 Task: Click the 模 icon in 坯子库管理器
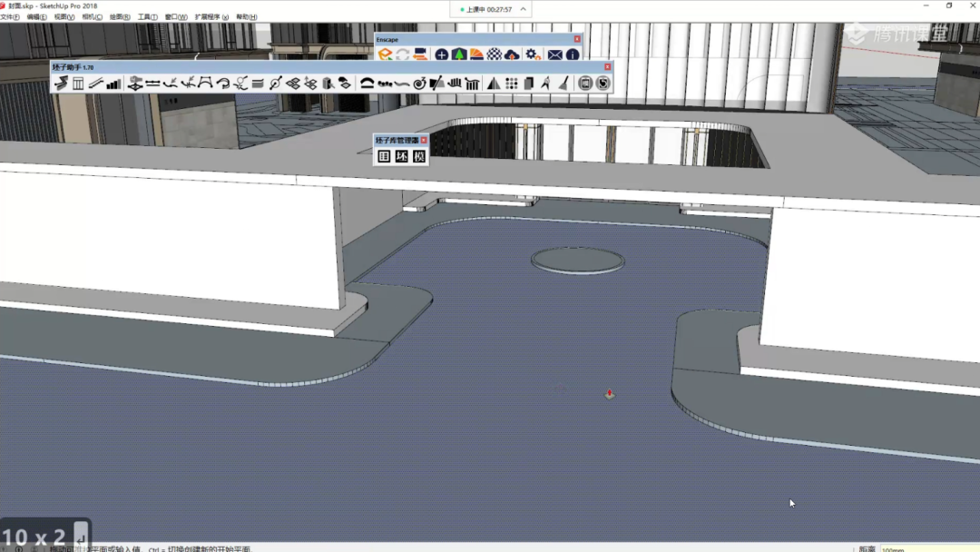pyautogui.click(x=418, y=156)
